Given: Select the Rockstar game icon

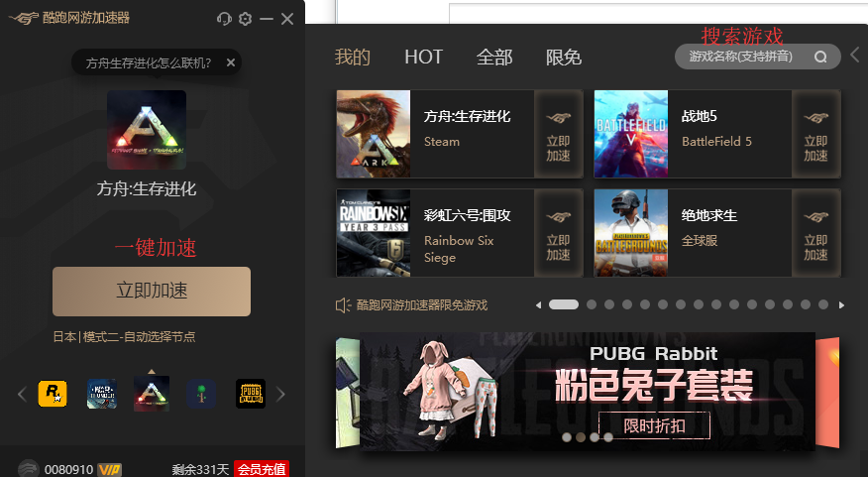Looking at the screenshot, I should click(53, 394).
